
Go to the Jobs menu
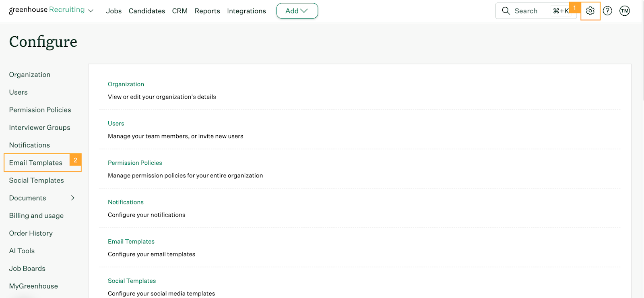114,11
